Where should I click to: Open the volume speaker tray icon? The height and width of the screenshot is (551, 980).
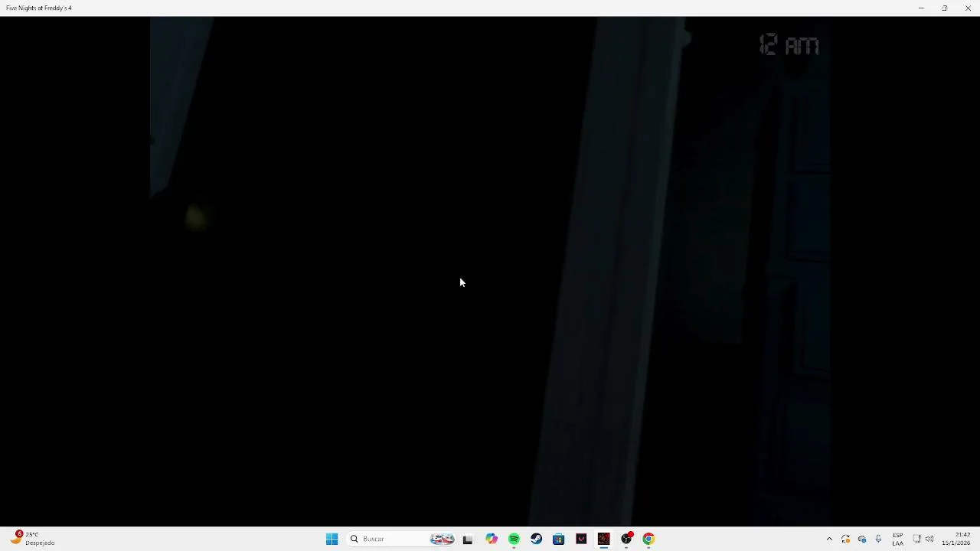pyautogui.click(x=929, y=539)
